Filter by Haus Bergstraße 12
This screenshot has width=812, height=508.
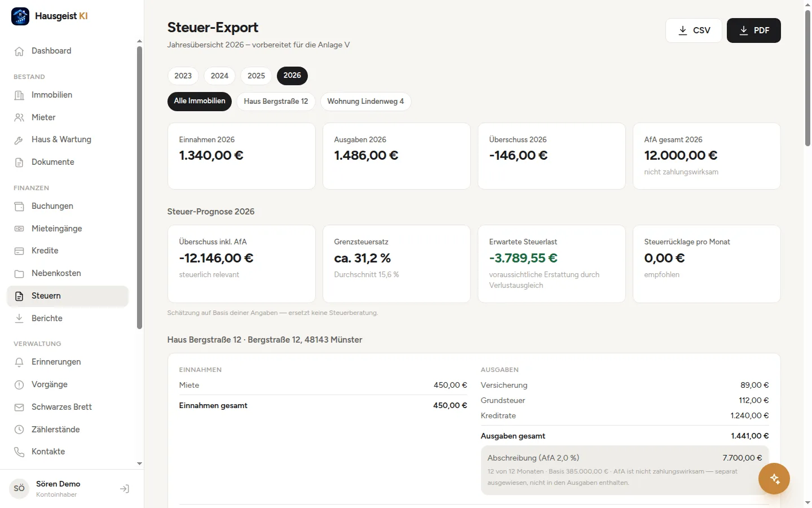pos(276,102)
